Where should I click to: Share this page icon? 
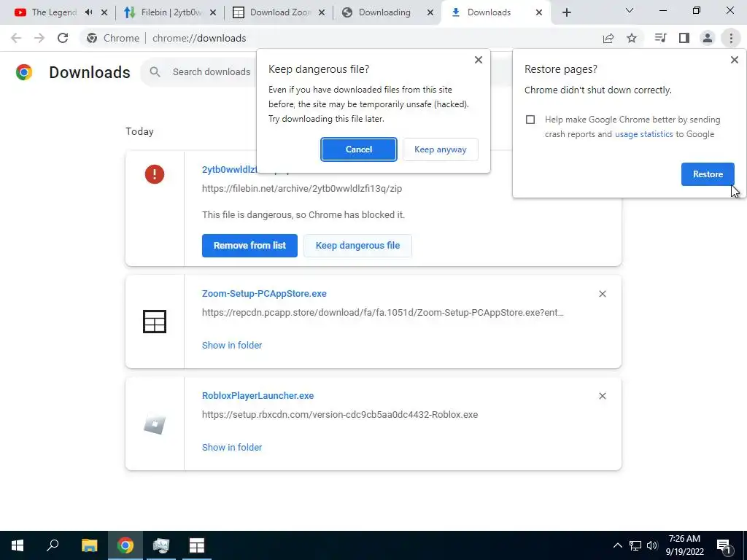(x=608, y=38)
